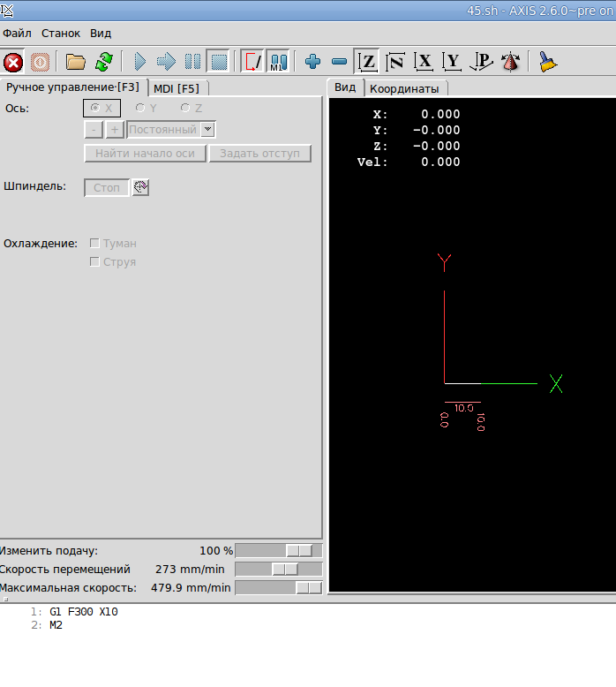Toggle the machine power button
This screenshot has height=687, width=616.
tap(40, 62)
